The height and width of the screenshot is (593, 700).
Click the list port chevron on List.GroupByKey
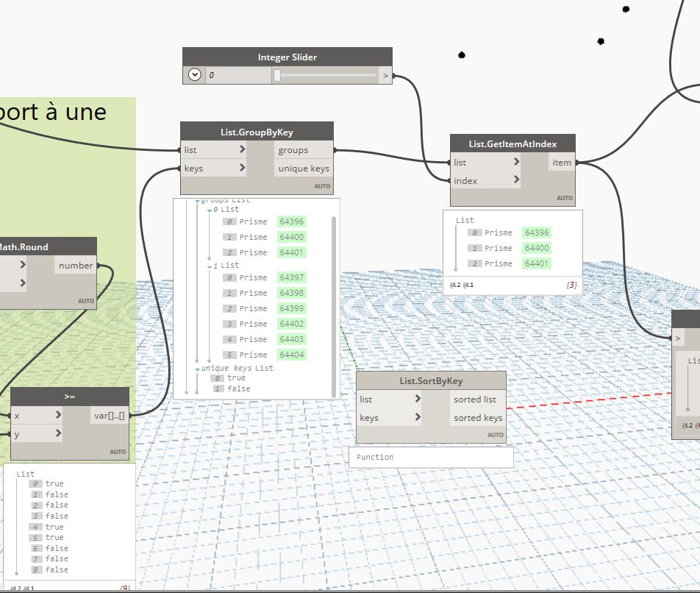tap(243, 150)
